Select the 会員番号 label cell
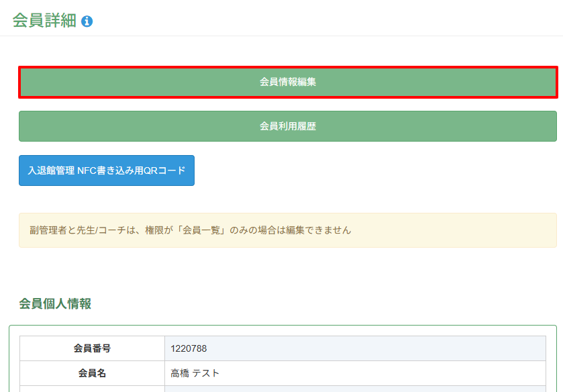The height and width of the screenshot is (392, 563). coord(92,348)
